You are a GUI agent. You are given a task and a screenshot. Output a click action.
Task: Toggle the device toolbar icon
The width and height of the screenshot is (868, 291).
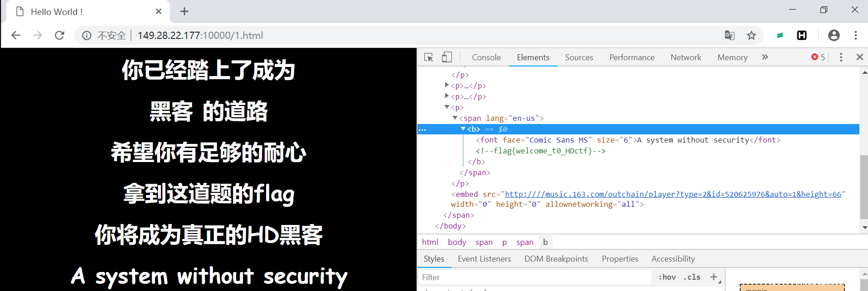point(446,57)
